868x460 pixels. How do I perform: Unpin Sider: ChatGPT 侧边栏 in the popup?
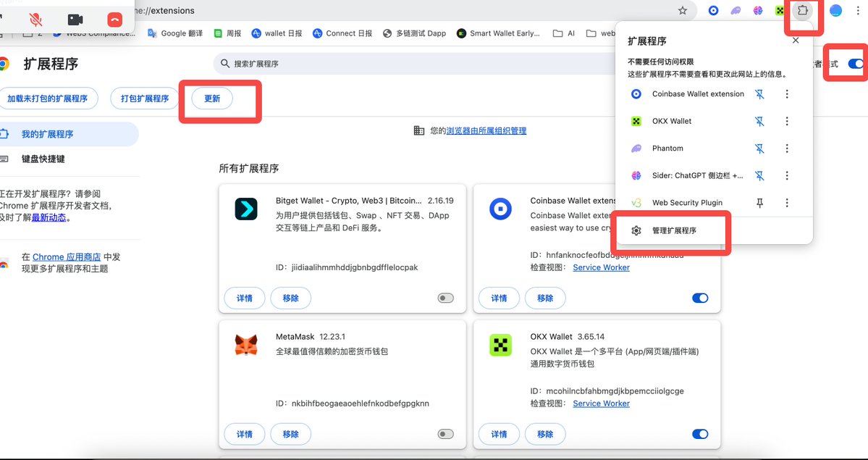(x=760, y=176)
